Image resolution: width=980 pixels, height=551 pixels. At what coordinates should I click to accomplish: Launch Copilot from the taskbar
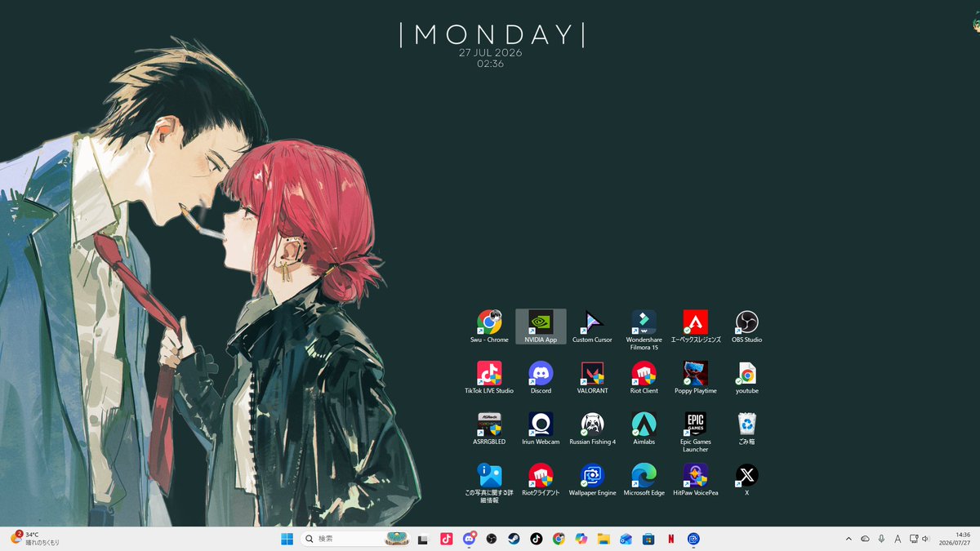pyautogui.click(x=581, y=539)
